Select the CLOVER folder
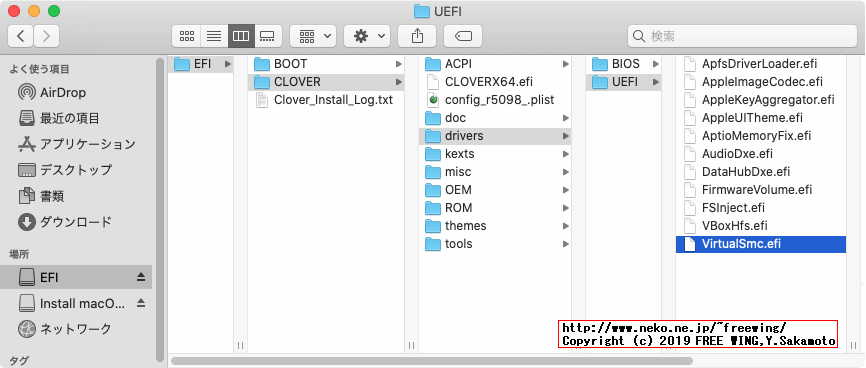 (x=326, y=82)
